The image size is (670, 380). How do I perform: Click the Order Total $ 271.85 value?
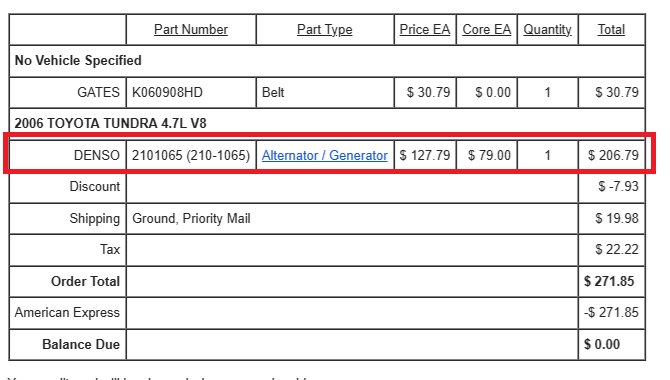point(609,281)
